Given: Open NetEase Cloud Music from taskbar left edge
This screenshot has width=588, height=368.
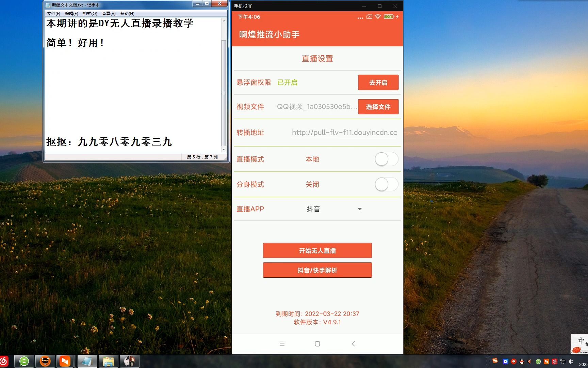Looking at the screenshot, I should 4,361.
